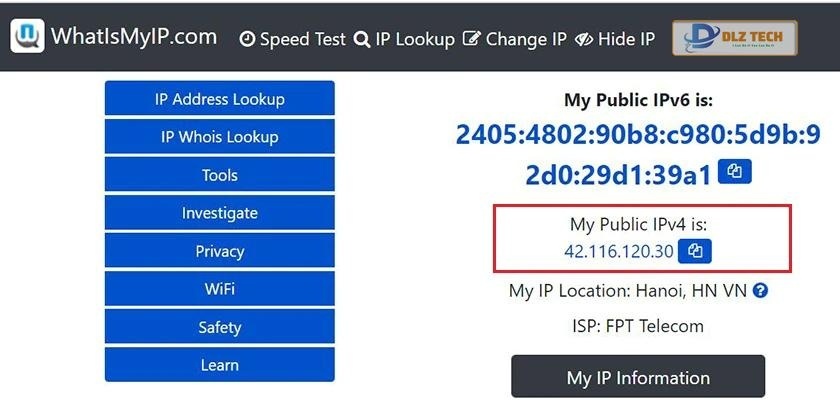Open the Hide IP page
This screenshot has width=840, height=418.
616,39
